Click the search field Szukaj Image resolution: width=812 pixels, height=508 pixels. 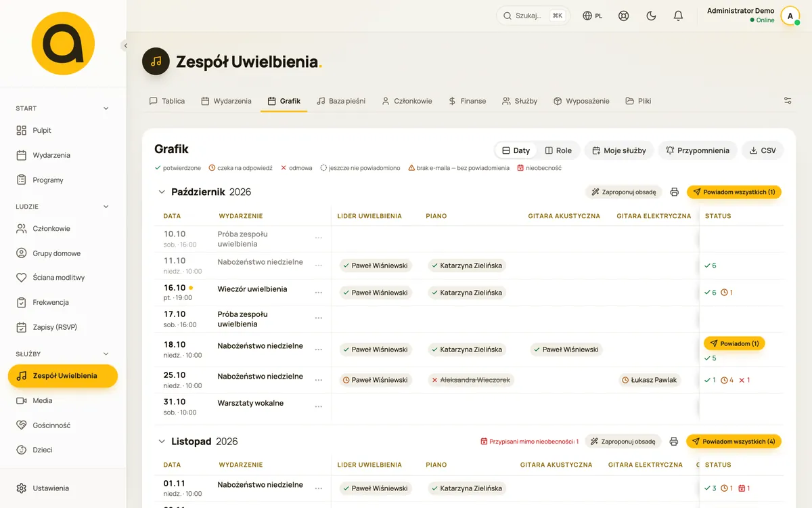pyautogui.click(x=533, y=16)
